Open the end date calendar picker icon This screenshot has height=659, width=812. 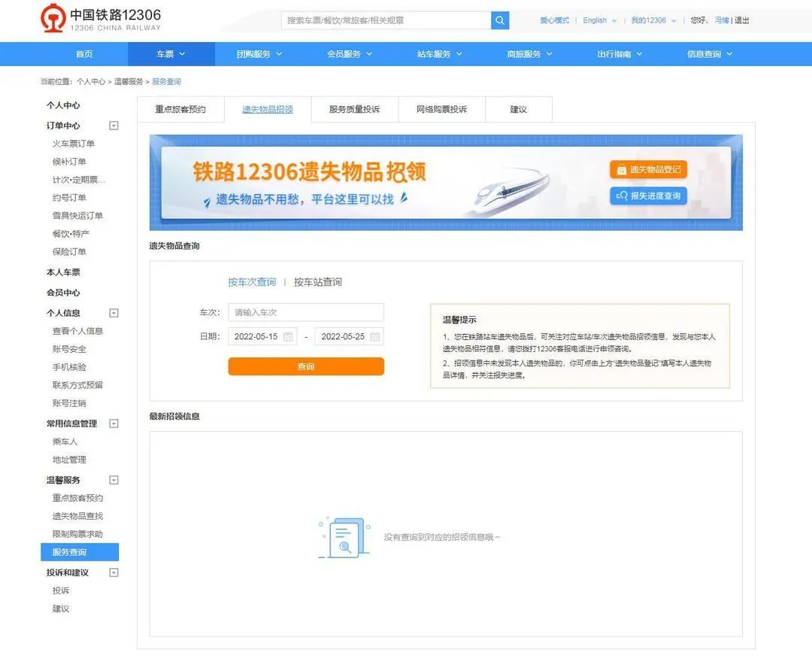point(375,337)
